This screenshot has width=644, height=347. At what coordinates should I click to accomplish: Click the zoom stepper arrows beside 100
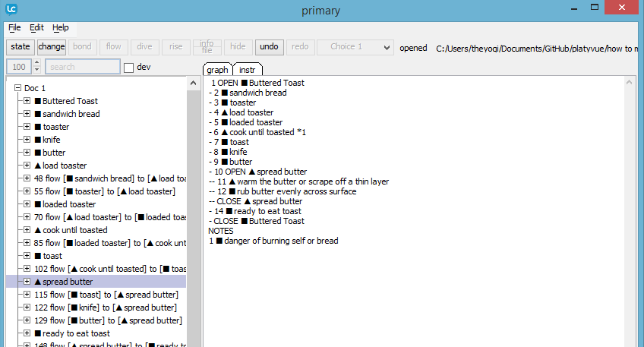pos(37,67)
